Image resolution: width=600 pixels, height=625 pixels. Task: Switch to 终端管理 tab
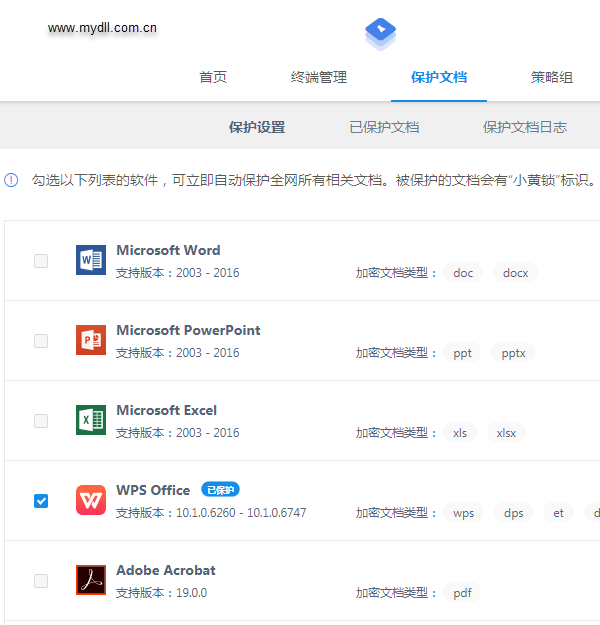click(319, 77)
